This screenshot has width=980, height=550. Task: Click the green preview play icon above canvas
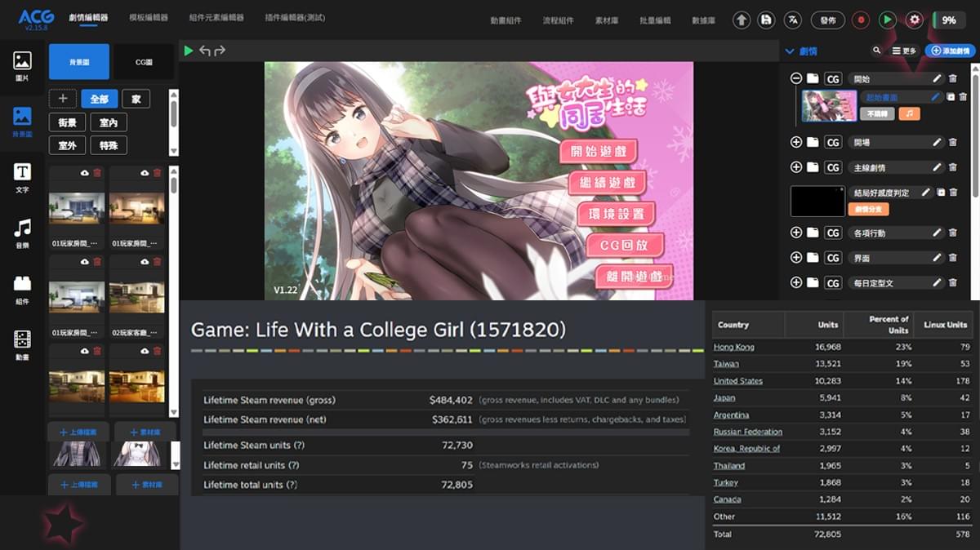pyautogui.click(x=189, y=51)
